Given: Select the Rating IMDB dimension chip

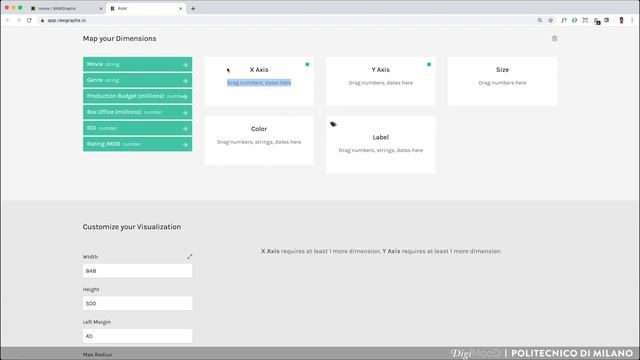Looking at the screenshot, I should pos(138,144).
